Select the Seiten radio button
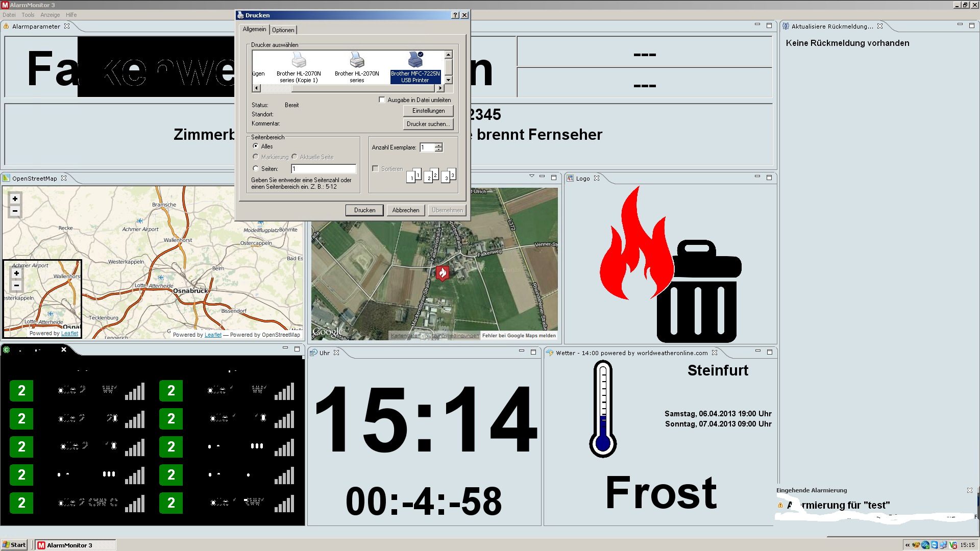The width and height of the screenshot is (980, 551). point(256,169)
